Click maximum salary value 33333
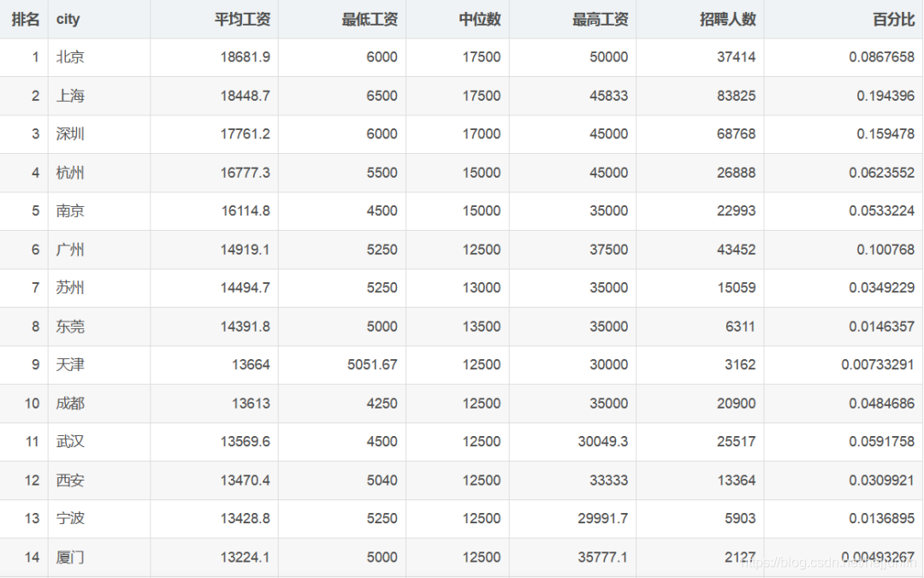This screenshot has height=578, width=924. 609,481
